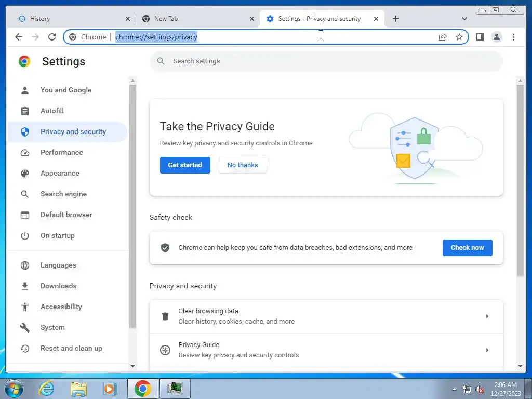Open You and Google settings
Screen dimensions: 532x399
pos(67,90)
